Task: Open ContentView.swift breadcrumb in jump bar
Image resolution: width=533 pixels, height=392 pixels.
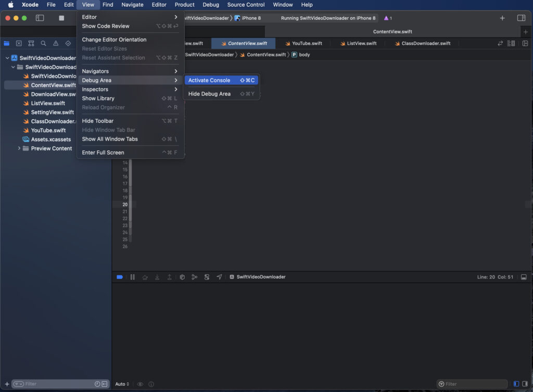Action: (263, 55)
